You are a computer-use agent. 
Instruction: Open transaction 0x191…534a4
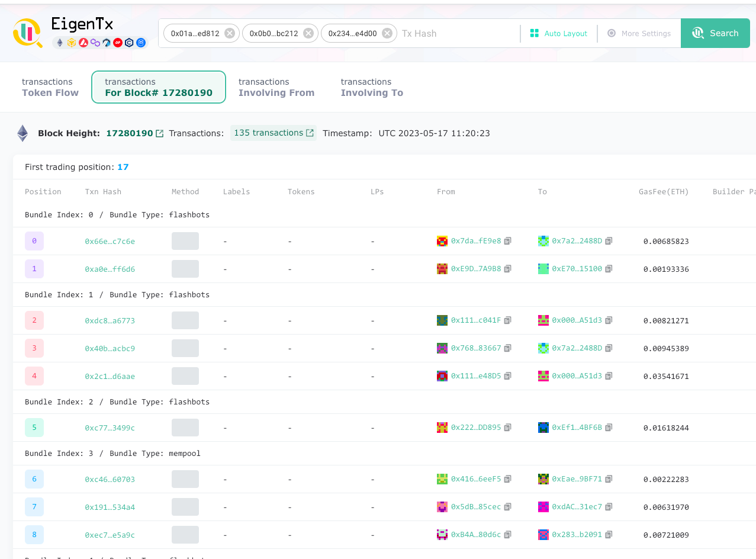click(110, 507)
